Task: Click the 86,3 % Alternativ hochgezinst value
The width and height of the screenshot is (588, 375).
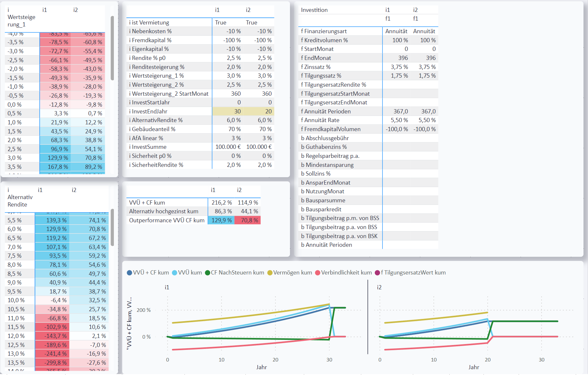Action: 223,211
